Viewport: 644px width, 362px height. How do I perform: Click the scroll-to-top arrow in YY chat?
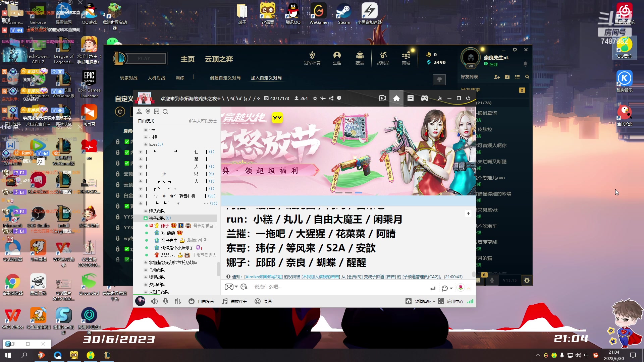point(468,214)
